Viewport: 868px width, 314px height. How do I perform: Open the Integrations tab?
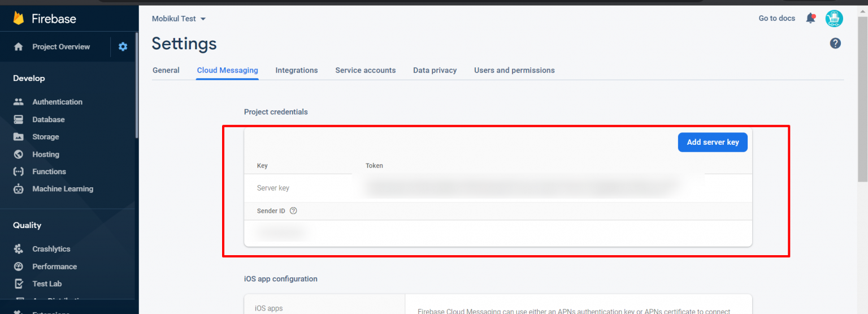point(297,70)
